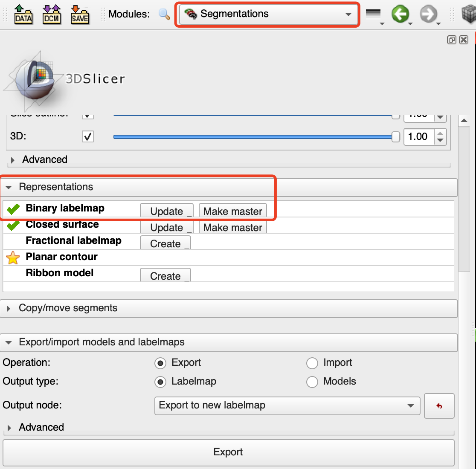Select the Export operation radio button

160,363
